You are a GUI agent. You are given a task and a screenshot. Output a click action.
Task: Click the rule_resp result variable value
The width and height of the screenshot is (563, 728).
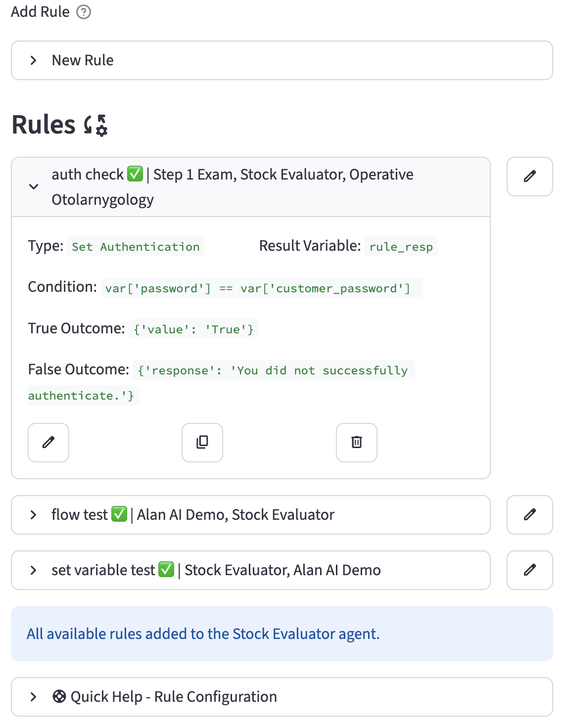401,247
